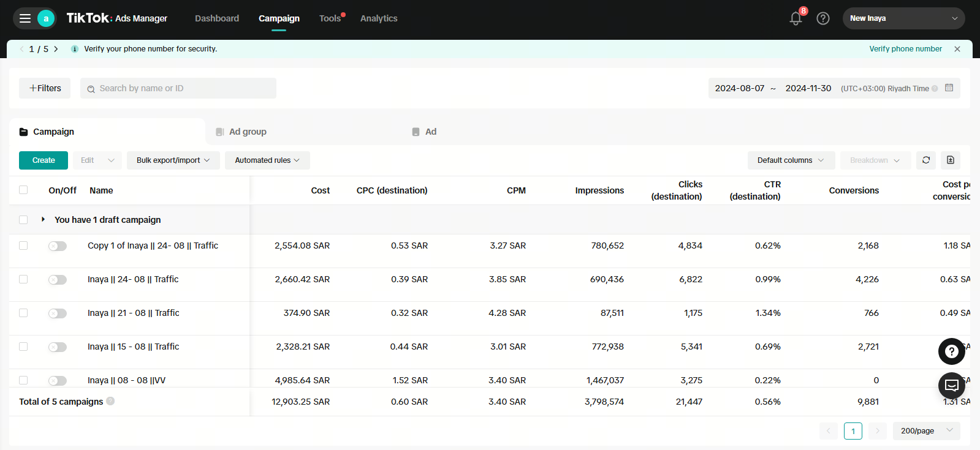Open the calendar date picker icon
This screenshot has height=450, width=980.
point(949,88)
